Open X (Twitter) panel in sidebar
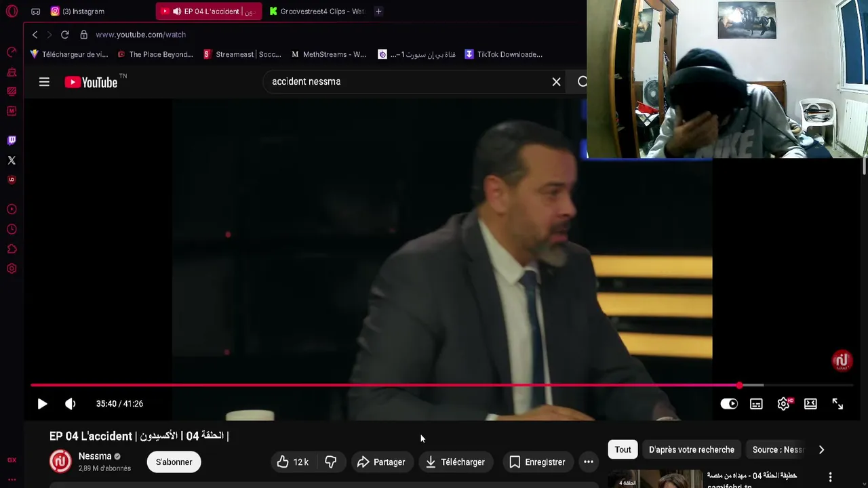868x488 pixels. (x=12, y=160)
